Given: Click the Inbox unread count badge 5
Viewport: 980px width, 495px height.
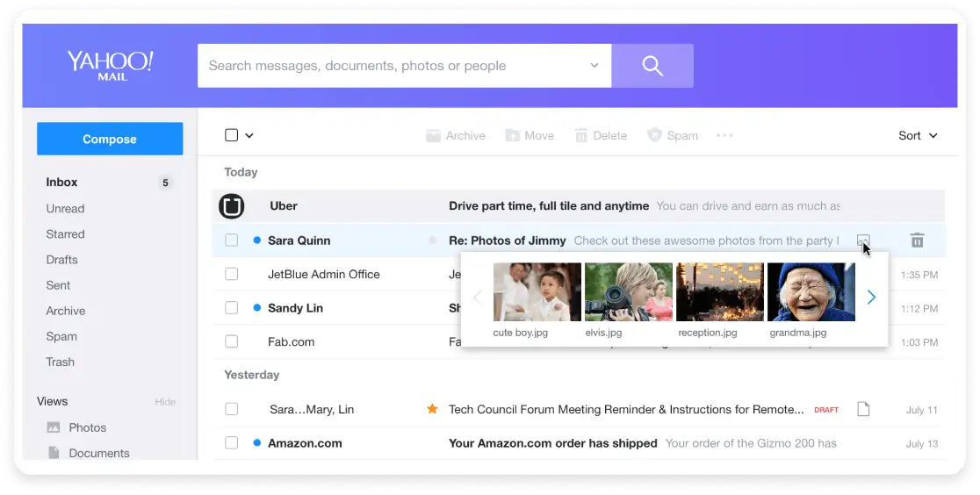Looking at the screenshot, I should click(x=165, y=183).
